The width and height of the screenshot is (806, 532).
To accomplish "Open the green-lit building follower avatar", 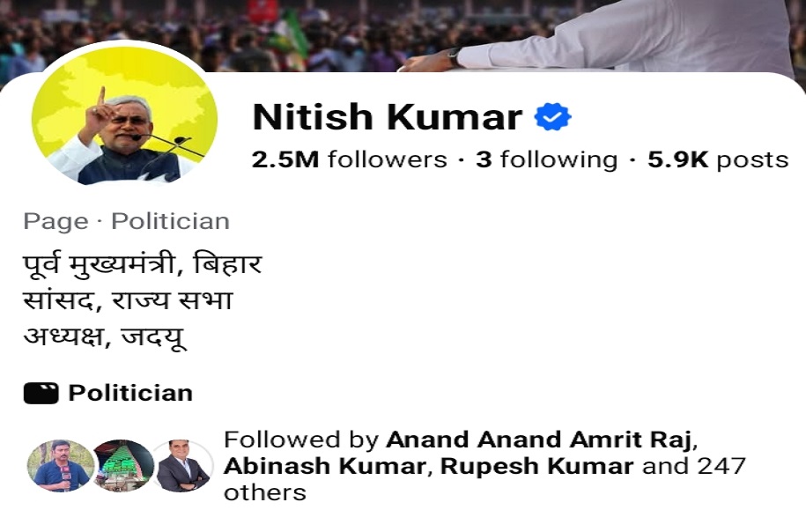I will point(124,466).
